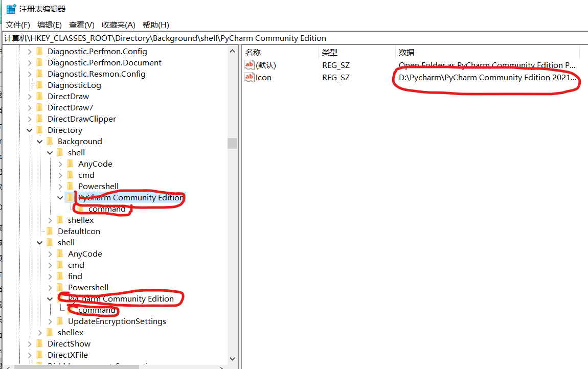Image resolution: width=588 pixels, height=369 pixels.
Task: Select the Background folder icon
Action: click(x=50, y=142)
